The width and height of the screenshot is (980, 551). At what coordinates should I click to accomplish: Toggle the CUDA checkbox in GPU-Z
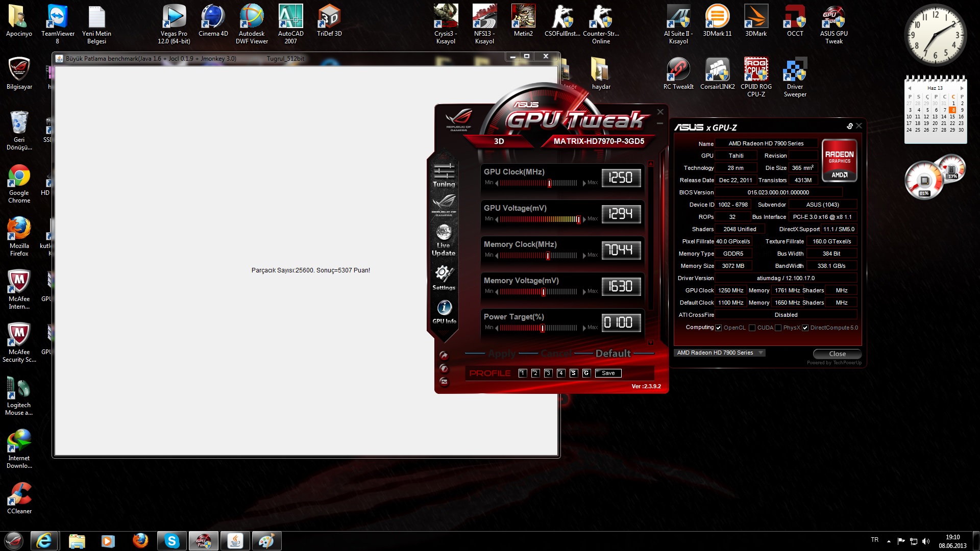click(x=752, y=328)
